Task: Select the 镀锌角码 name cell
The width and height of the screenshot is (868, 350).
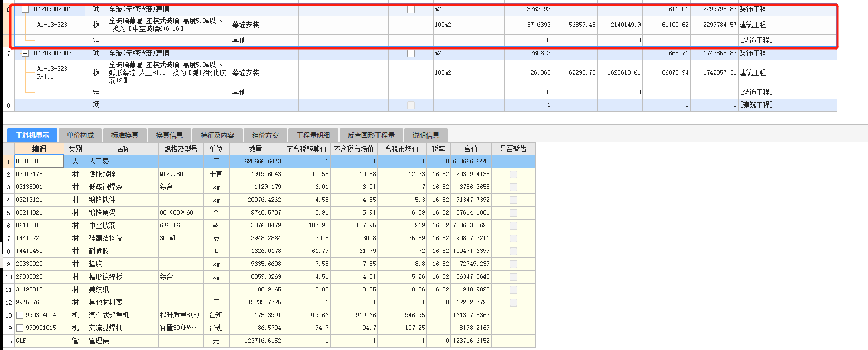Action: pyautogui.click(x=123, y=213)
